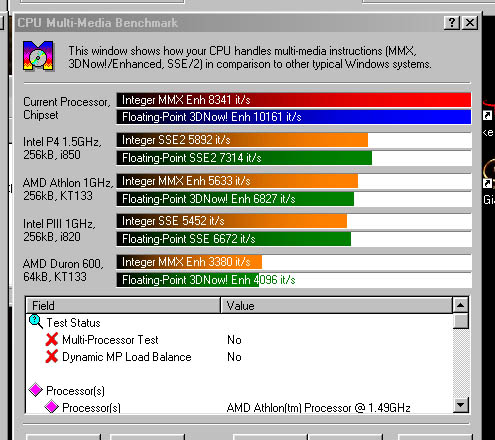
Task: Click the "No" value for Dynamic MP Load Balance
Action: tap(234, 357)
